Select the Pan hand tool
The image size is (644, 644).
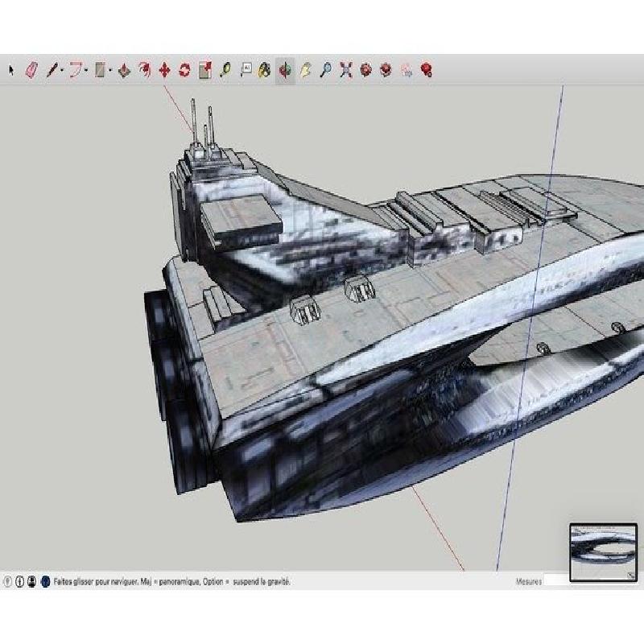click(305, 70)
